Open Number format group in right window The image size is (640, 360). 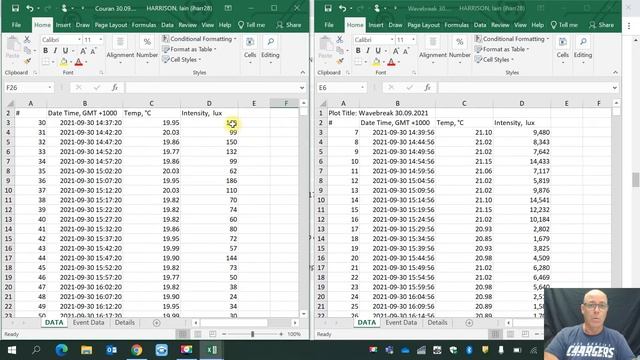(460, 49)
